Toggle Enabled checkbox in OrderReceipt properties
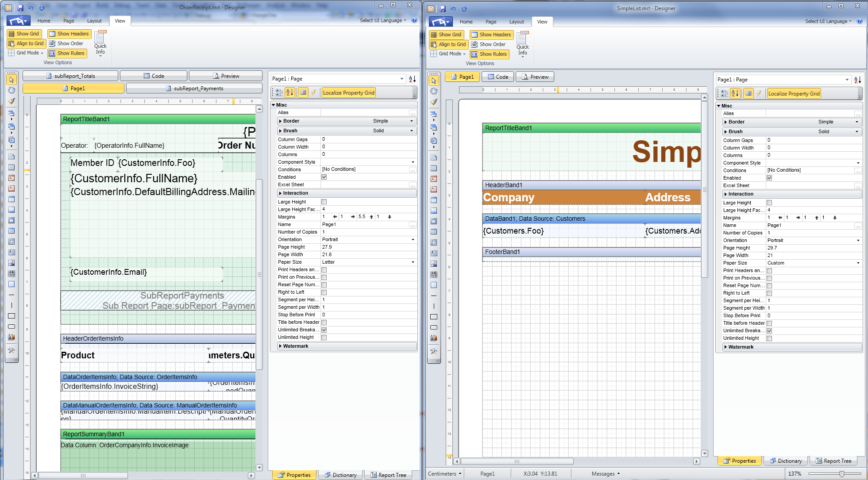The height and width of the screenshot is (480, 868). (324, 177)
